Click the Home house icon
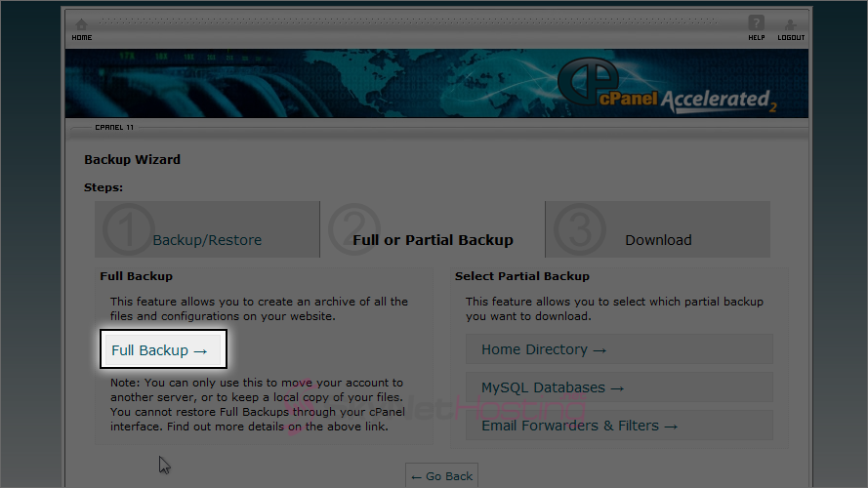868x488 pixels. (x=81, y=24)
